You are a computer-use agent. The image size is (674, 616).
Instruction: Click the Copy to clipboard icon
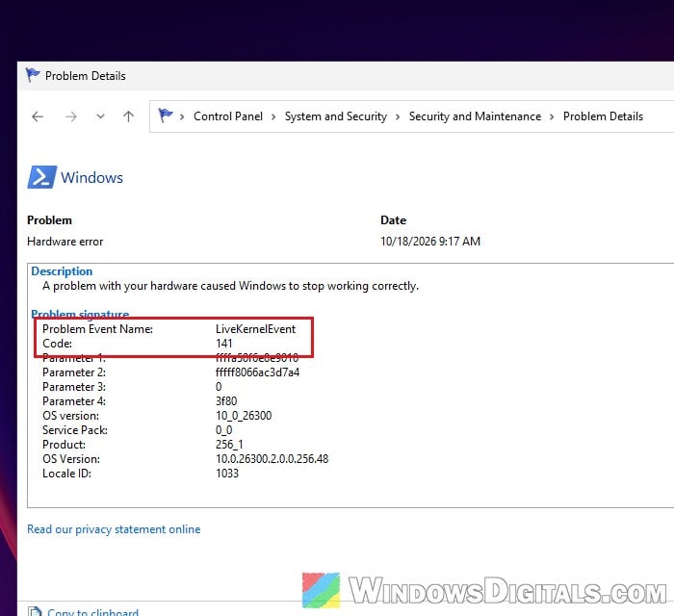tap(35, 611)
